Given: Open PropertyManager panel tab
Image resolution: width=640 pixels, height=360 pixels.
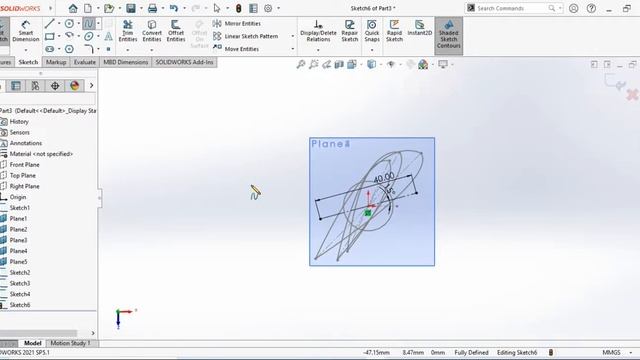Looking at the screenshot, I should 16,86.
